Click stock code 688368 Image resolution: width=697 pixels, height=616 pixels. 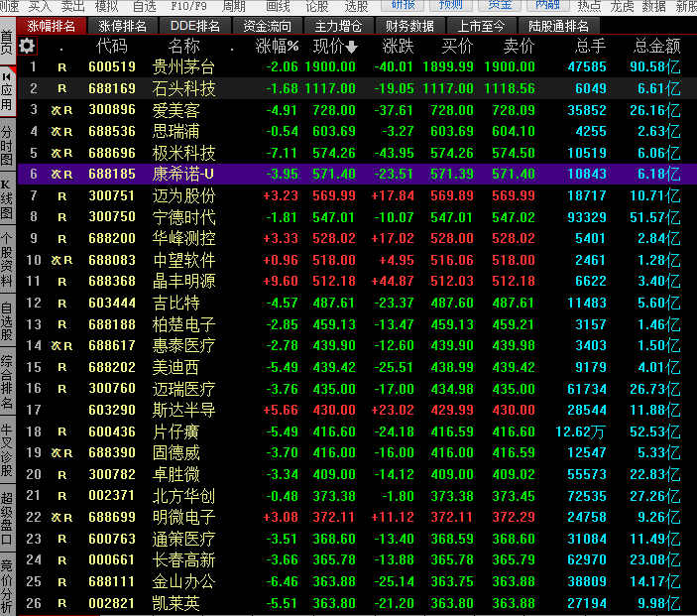pyautogui.click(x=112, y=282)
